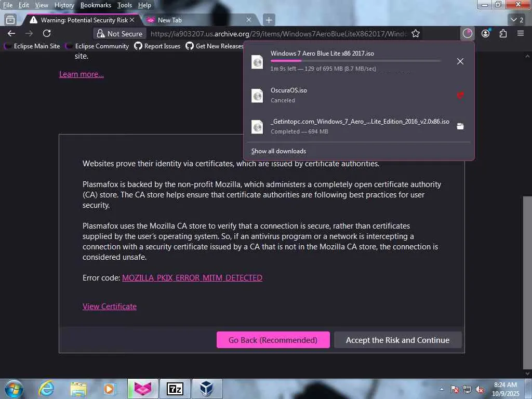
Task: Click the View Certificate link
Action: 110,307
